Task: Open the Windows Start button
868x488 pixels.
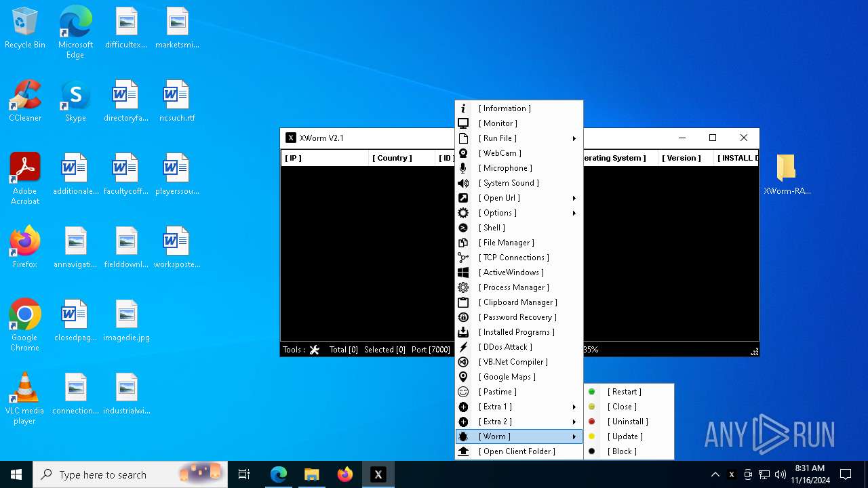Action: pos(16,474)
